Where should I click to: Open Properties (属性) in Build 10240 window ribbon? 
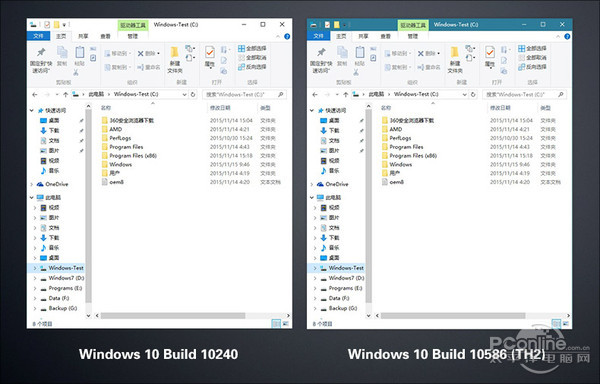[x=210, y=57]
